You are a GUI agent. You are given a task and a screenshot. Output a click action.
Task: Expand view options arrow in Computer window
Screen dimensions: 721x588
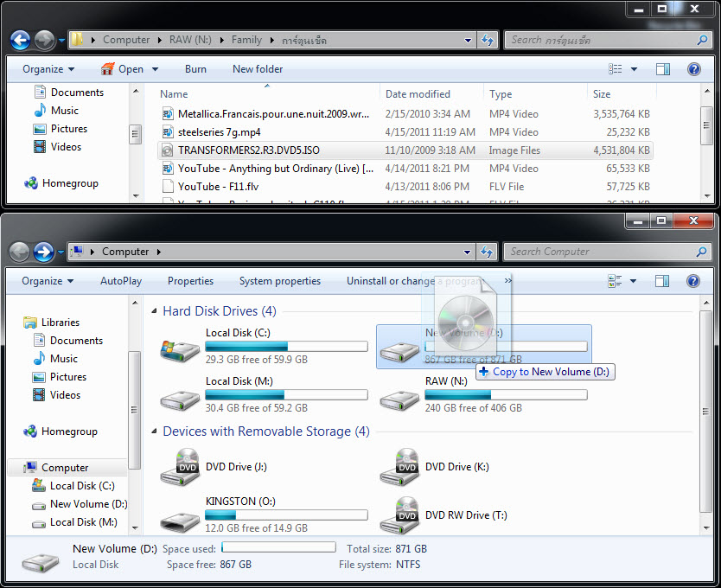[633, 281]
